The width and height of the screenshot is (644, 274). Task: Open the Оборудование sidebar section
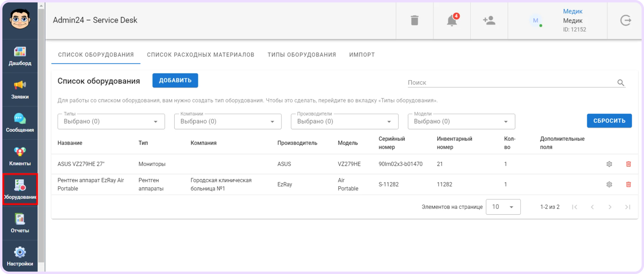pos(20,189)
